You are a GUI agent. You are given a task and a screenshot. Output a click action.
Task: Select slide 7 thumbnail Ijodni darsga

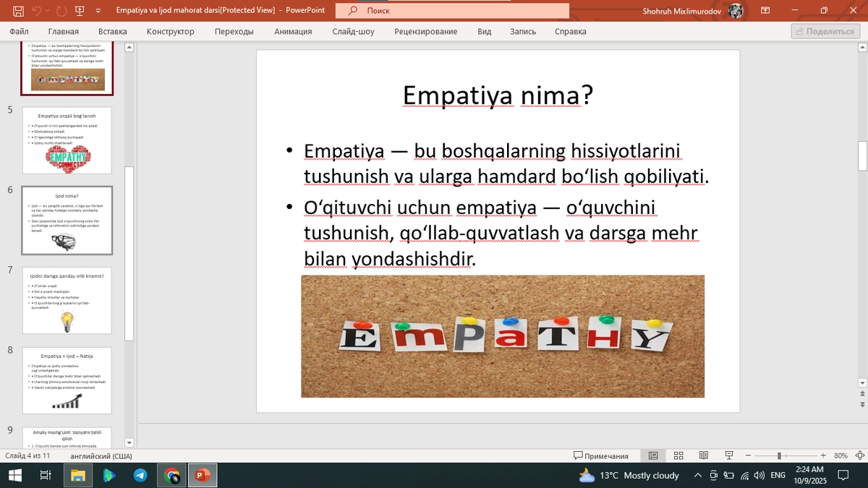[67, 300]
